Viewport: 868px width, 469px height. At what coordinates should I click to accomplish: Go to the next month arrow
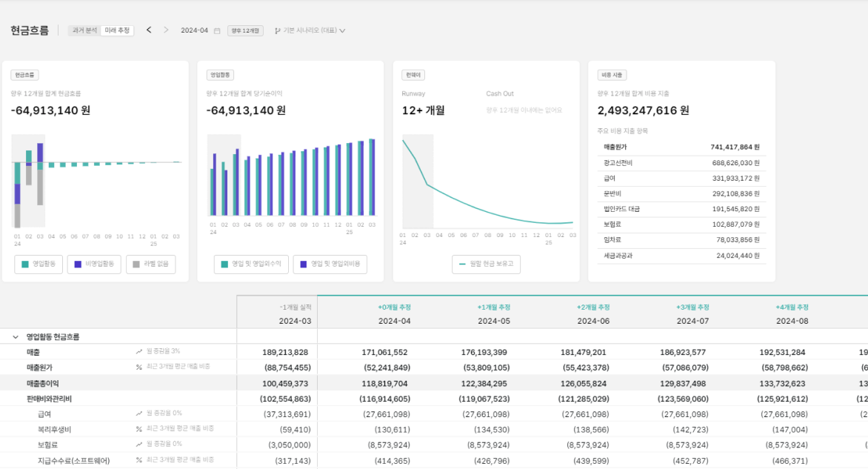tap(165, 30)
